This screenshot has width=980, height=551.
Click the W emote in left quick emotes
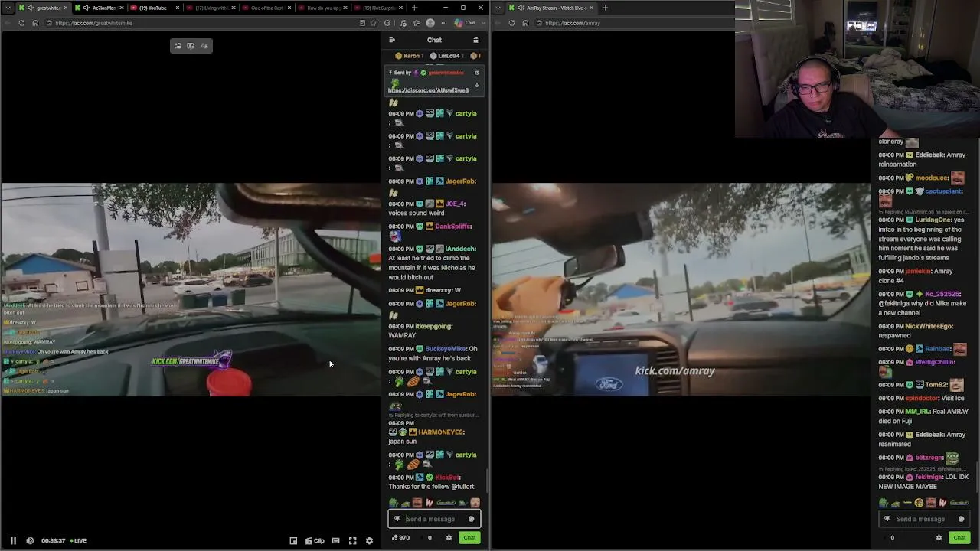point(429,503)
